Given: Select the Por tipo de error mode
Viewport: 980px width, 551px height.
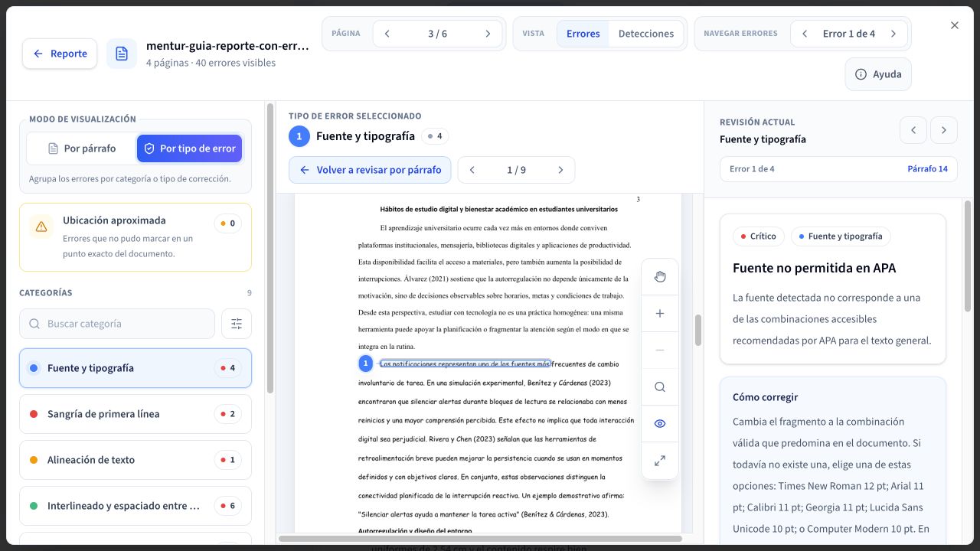Looking at the screenshot, I should (x=190, y=148).
